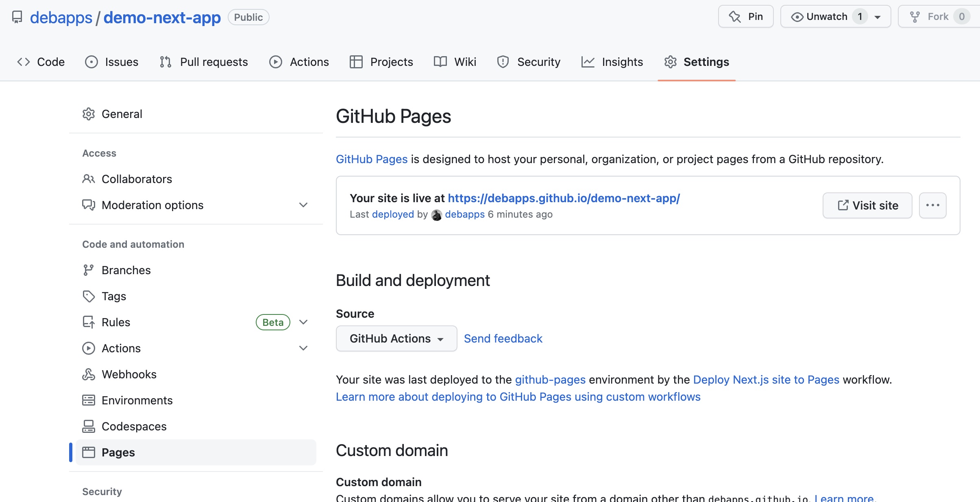
Task: Click the ellipsis menu beside Visit site
Action: (x=933, y=205)
